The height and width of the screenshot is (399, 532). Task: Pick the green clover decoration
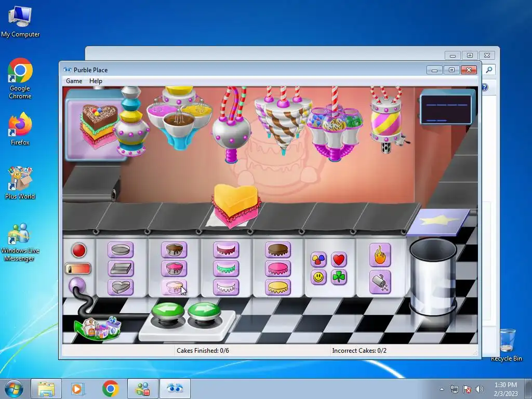339,277
